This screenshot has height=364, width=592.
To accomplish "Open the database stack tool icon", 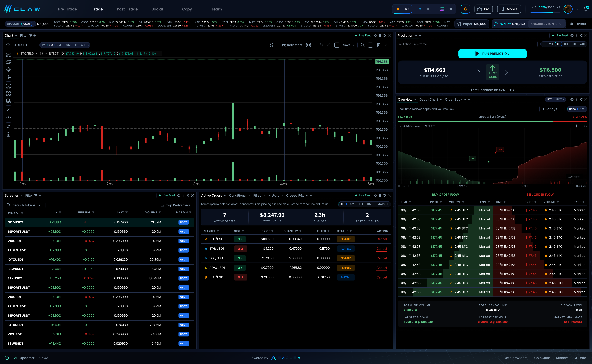I will 8,101.
